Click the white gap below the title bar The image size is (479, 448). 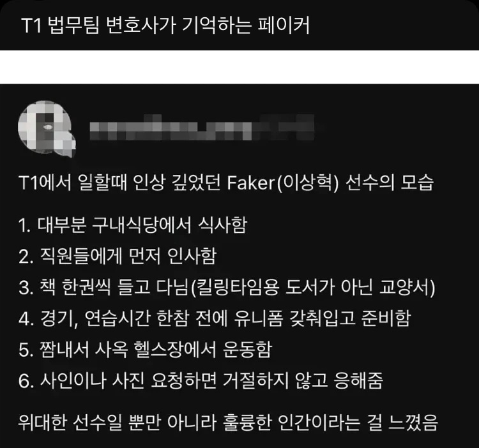[240, 67]
